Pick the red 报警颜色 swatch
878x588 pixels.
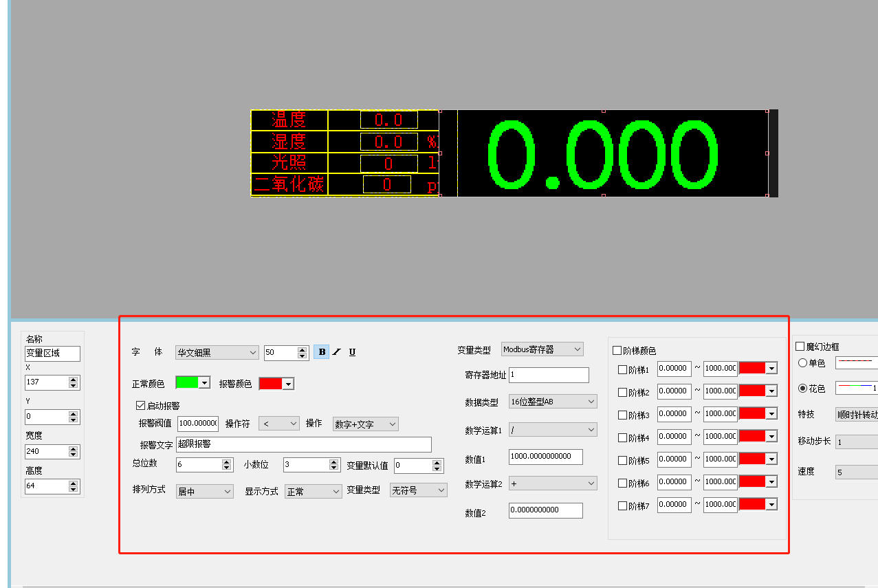coord(276,383)
